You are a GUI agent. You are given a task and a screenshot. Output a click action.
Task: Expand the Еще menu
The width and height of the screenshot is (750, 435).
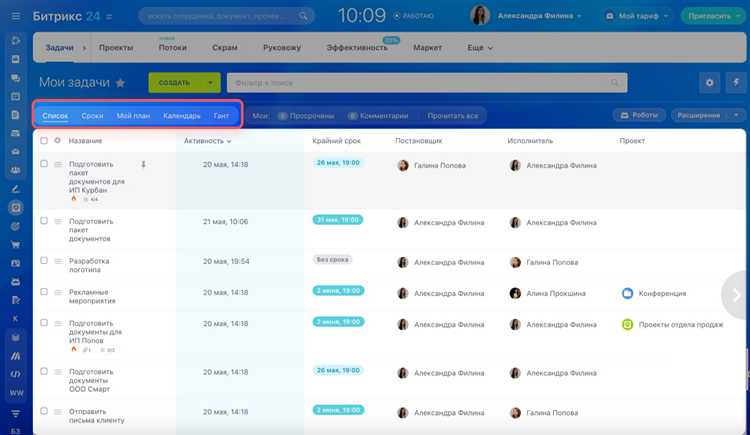(x=480, y=48)
